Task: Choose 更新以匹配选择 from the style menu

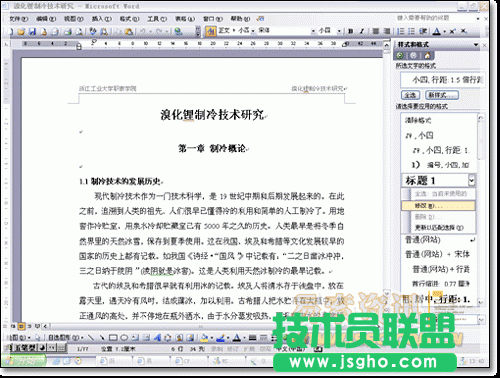Action: pos(439,228)
